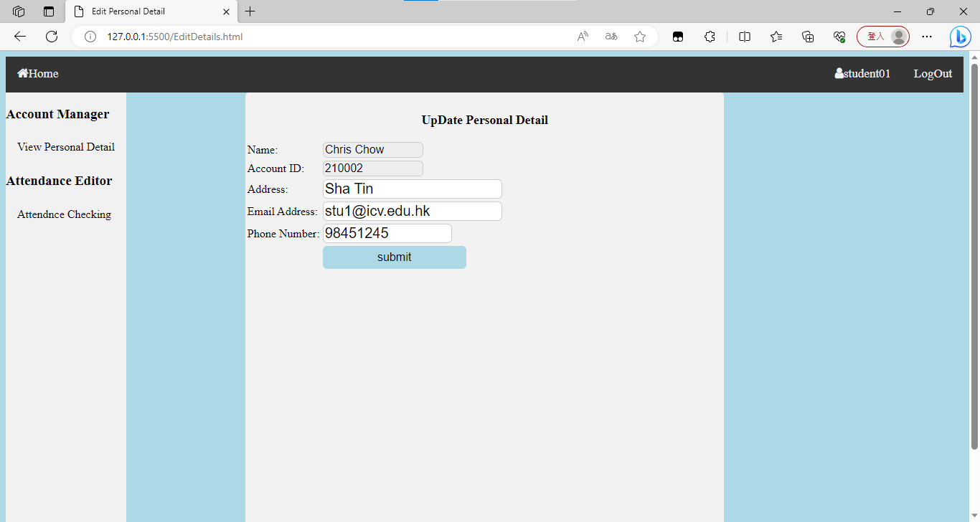This screenshot has height=522, width=980.
Task: Click the UpDate Personal Detail heading
Action: pos(485,120)
